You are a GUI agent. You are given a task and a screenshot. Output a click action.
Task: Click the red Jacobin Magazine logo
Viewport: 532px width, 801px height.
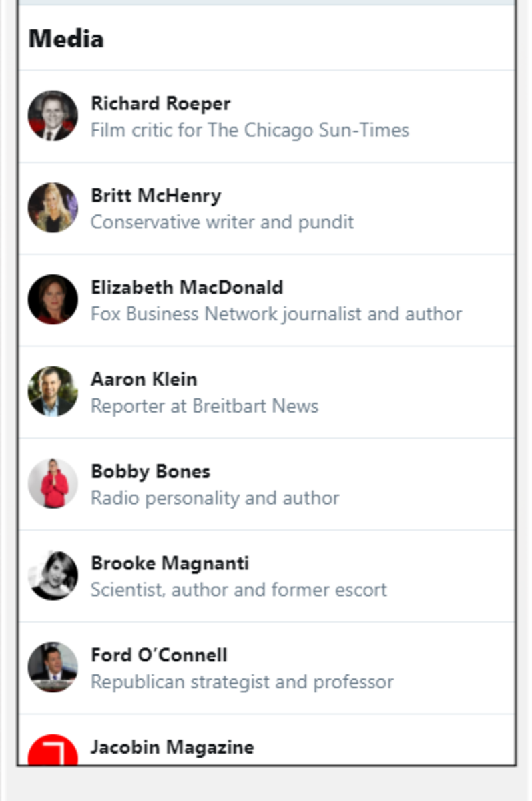[x=53, y=750]
